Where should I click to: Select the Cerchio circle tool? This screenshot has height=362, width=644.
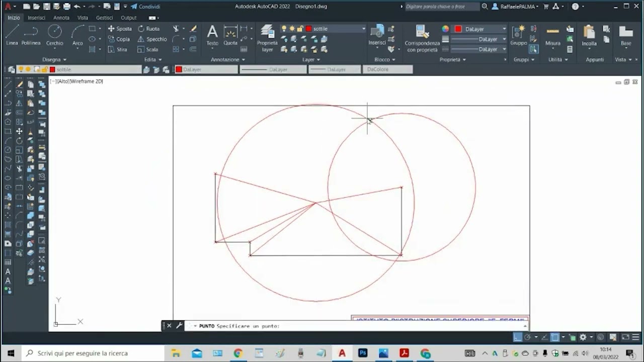click(x=54, y=35)
